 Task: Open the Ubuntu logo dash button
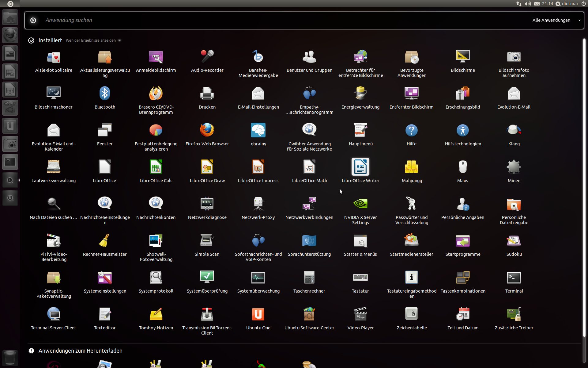(10, 4)
